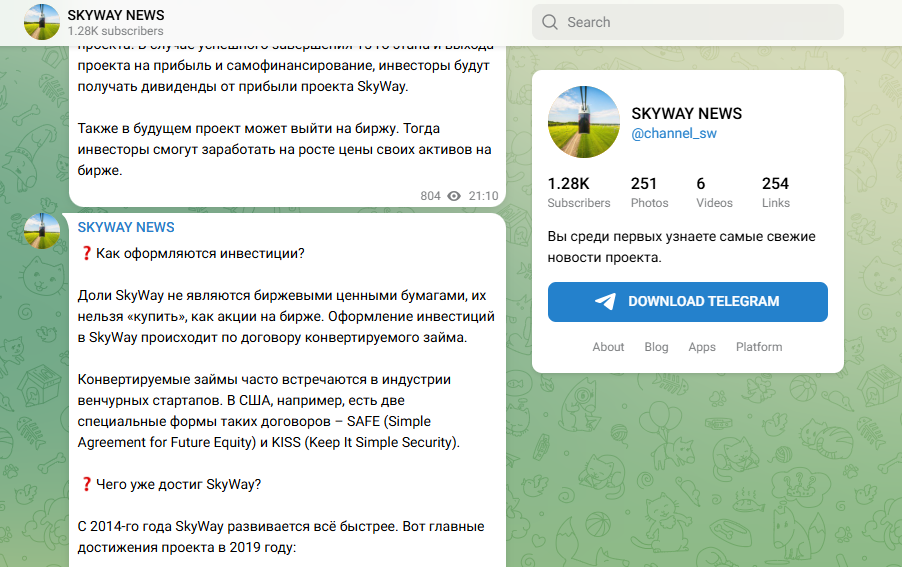Click the line 'достижения проекта в 2019 году:'
This screenshot has width=902, height=567.
(187, 547)
